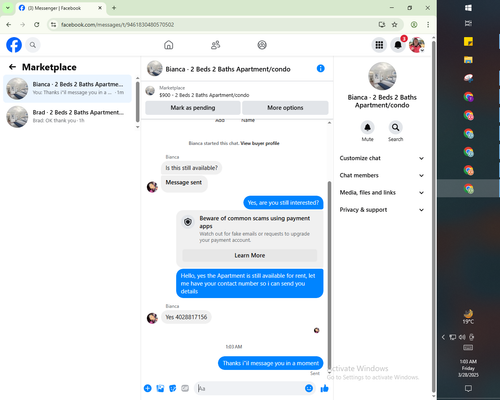The height and width of the screenshot is (400, 500).
Task: Bookmark this page with the star icon
Action: 394,24
